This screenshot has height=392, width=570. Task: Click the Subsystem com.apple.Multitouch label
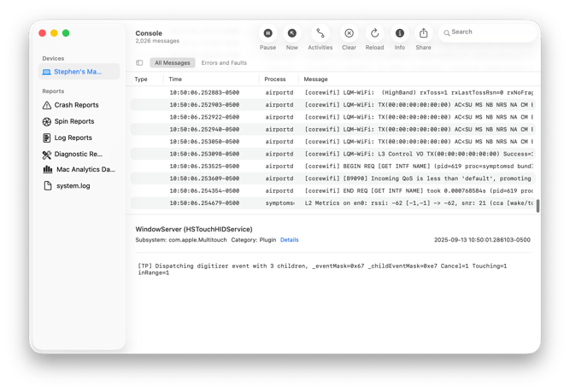[181, 240]
